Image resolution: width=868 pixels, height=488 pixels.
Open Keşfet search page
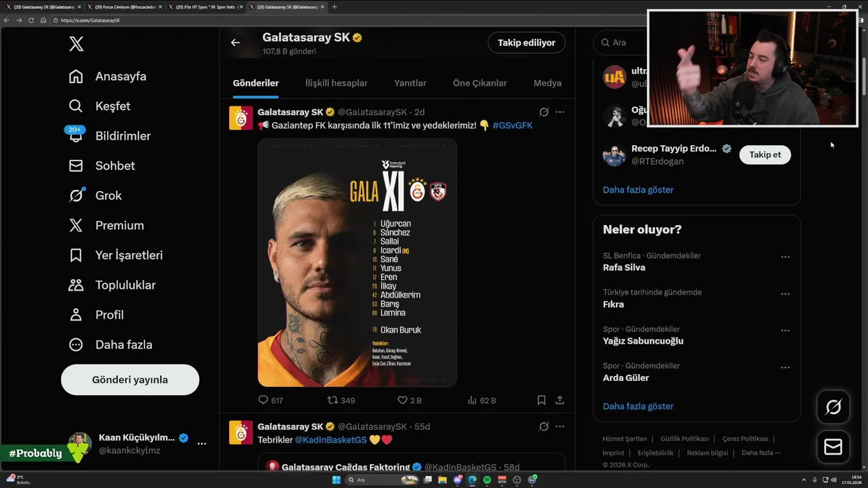99,106
